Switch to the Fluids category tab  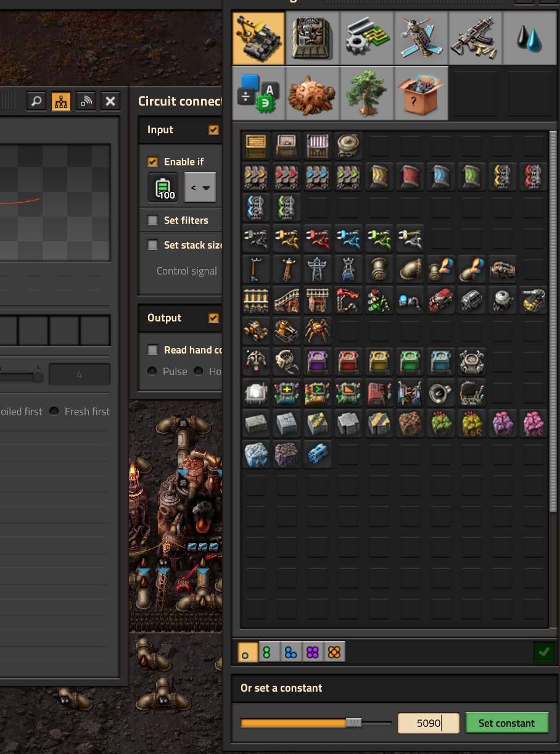pyautogui.click(x=530, y=38)
